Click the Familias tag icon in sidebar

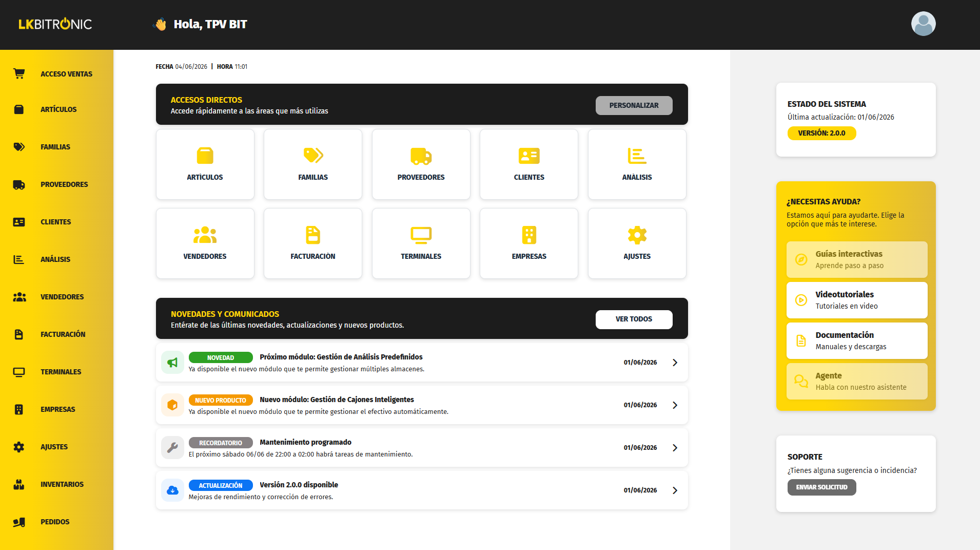coord(19,147)
